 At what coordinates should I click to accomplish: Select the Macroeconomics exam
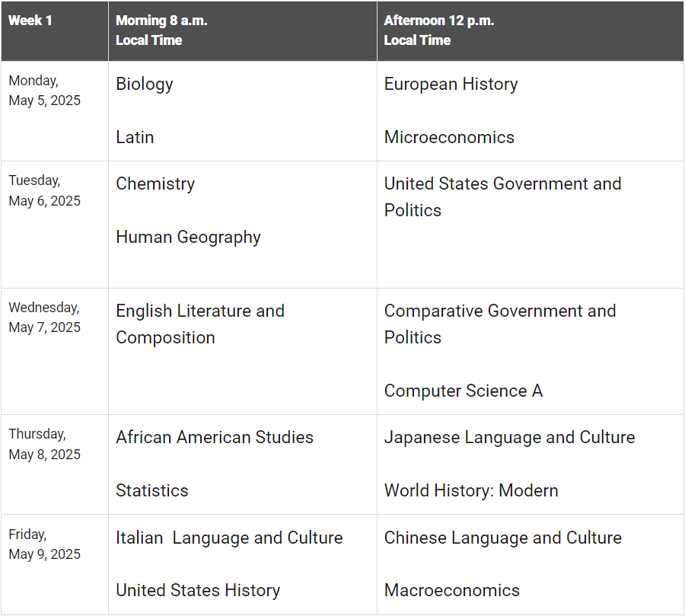tap(452, 590)
